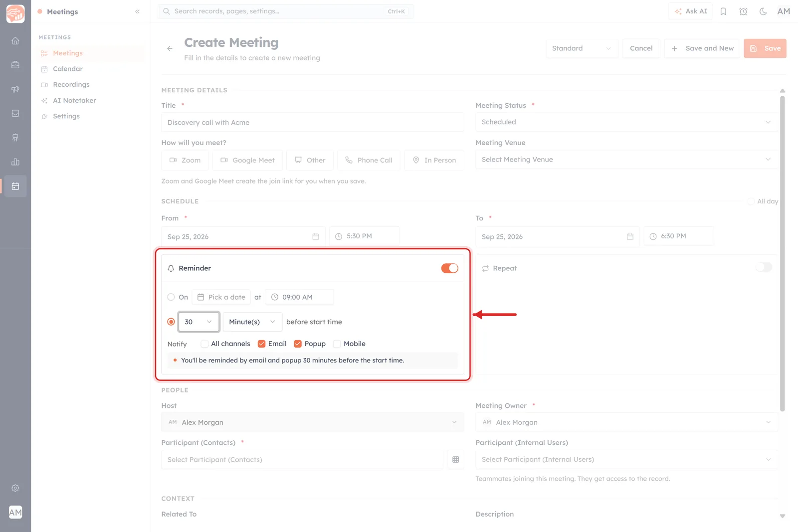
Task: Select the before start time radio button
Action: (171, 322)
